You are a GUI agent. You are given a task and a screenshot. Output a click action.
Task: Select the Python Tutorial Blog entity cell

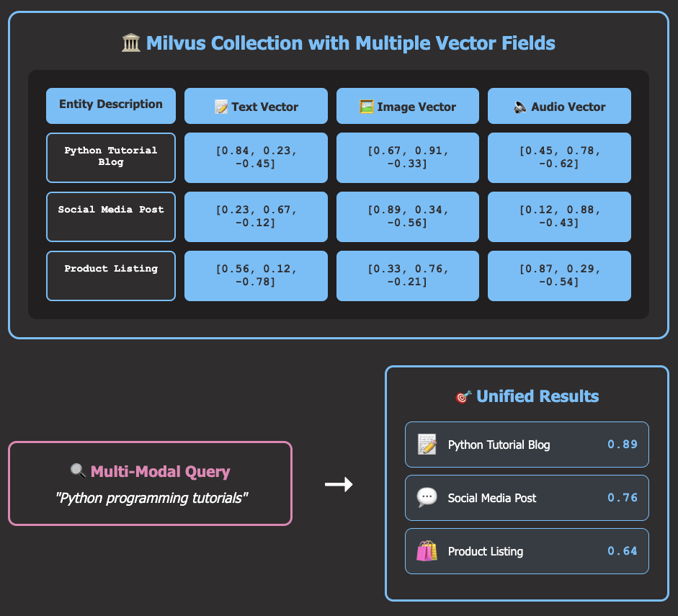click(111, 157)
